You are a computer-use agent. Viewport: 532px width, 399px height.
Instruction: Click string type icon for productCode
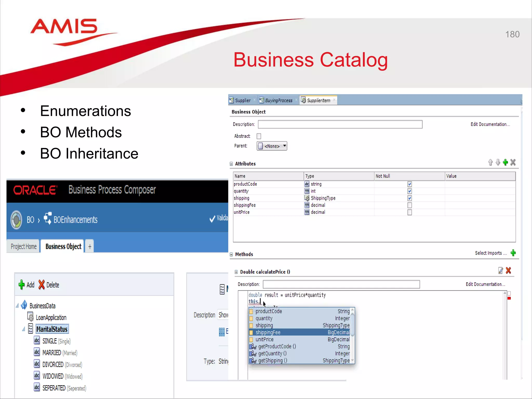pyautogui.click(x=307, y=184)
